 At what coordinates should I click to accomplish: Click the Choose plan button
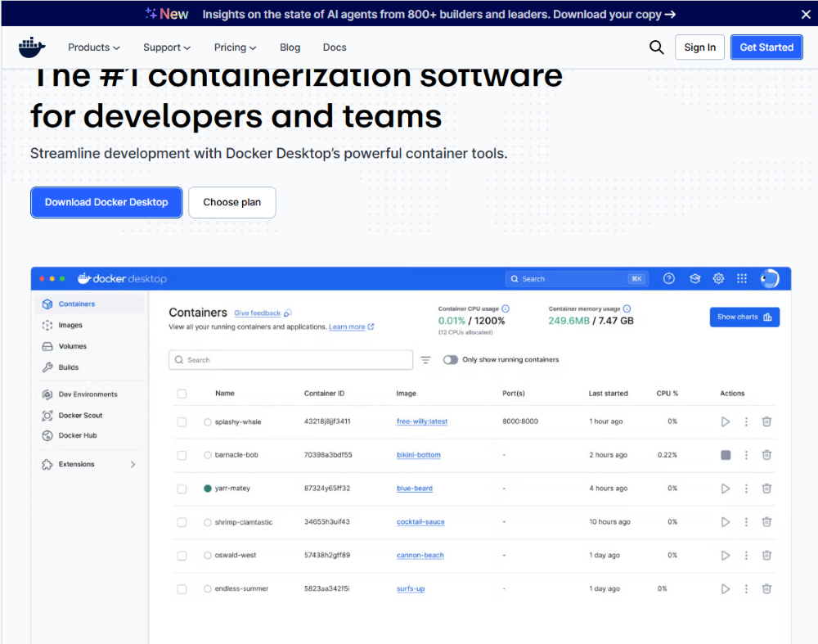(232, 202)
